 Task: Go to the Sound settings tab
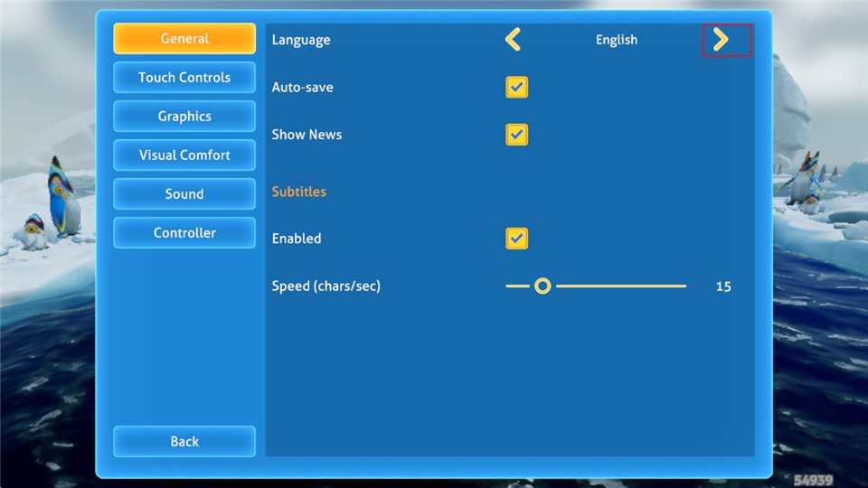pyautogui.click(x=184, y=194)
